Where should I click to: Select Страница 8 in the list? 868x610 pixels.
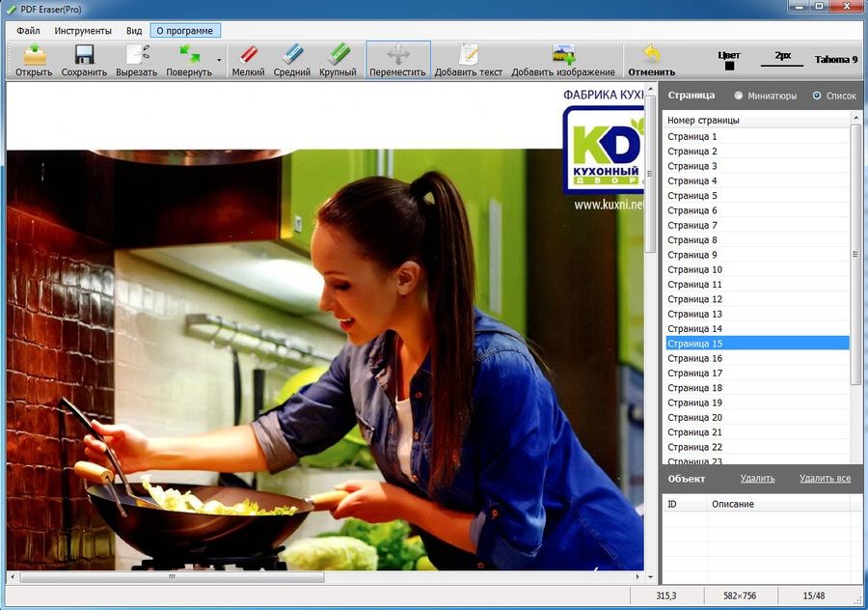(756, 240)
